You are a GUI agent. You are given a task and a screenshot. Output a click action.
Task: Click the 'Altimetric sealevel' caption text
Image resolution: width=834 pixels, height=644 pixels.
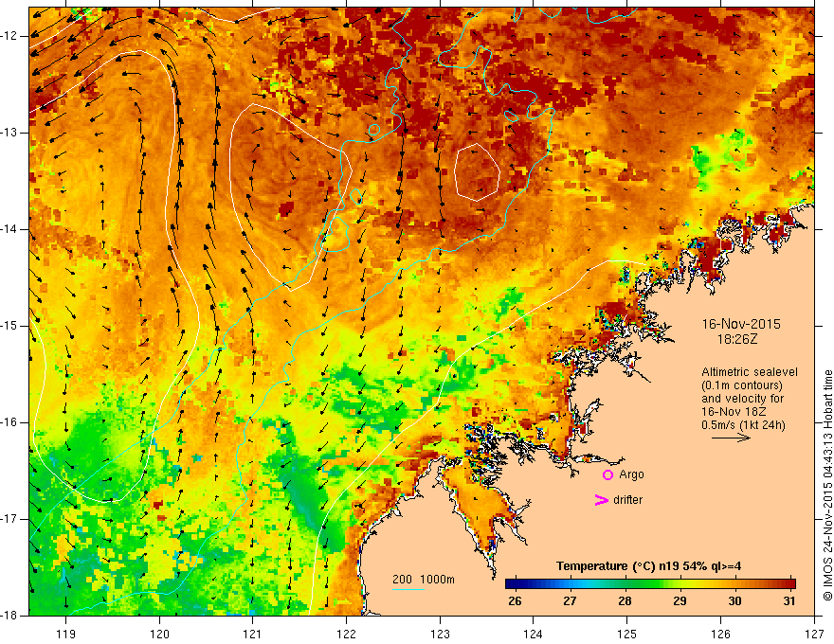(x=750, y=372)
